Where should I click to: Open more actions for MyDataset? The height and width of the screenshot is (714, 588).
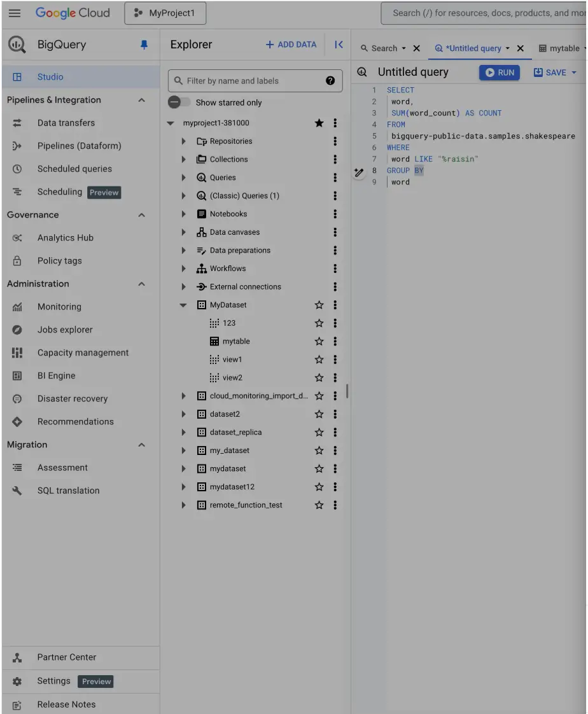335,305
